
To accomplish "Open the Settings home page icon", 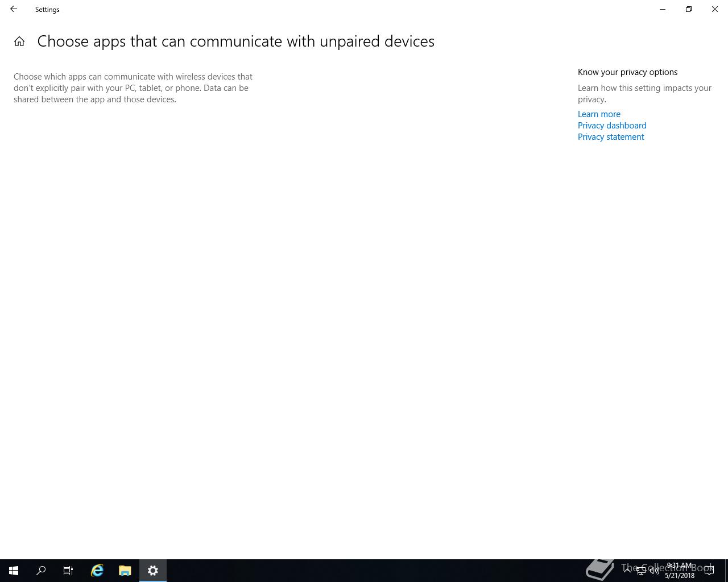I will (19, 41).
